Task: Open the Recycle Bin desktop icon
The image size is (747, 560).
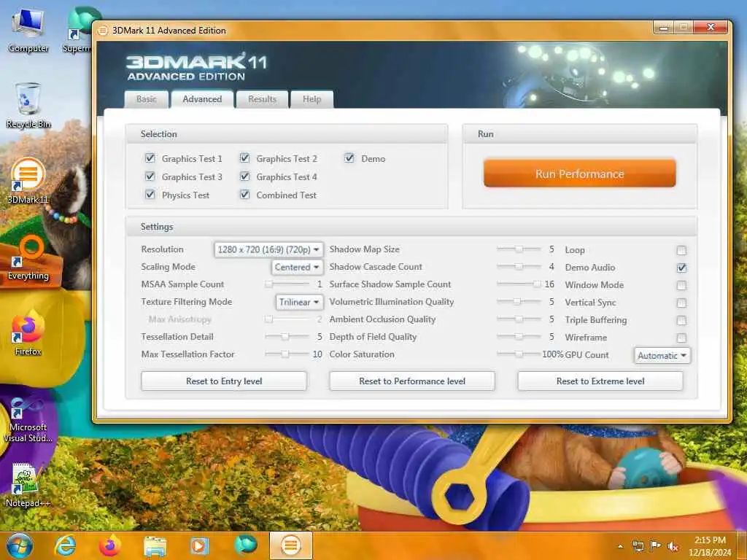Action: coord(28,106)
